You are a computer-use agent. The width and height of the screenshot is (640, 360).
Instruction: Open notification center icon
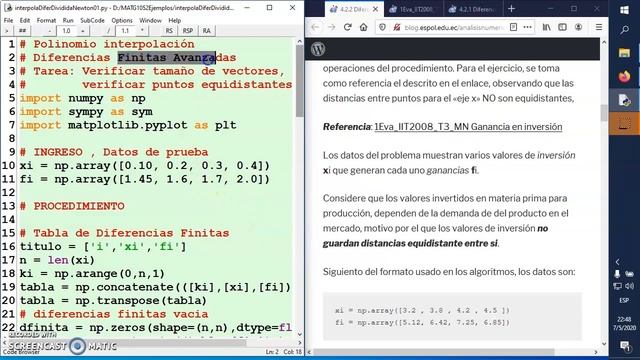click(x=624, y=346)
